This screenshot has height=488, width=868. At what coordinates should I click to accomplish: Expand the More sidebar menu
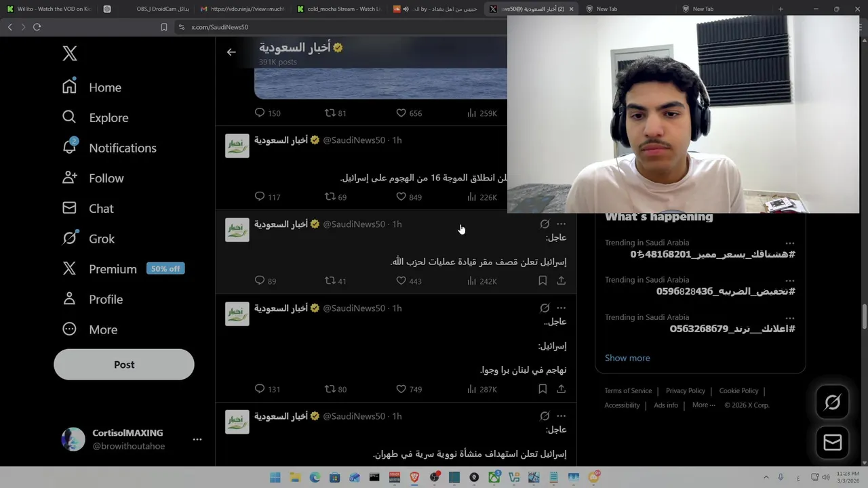tap(90, 329)
